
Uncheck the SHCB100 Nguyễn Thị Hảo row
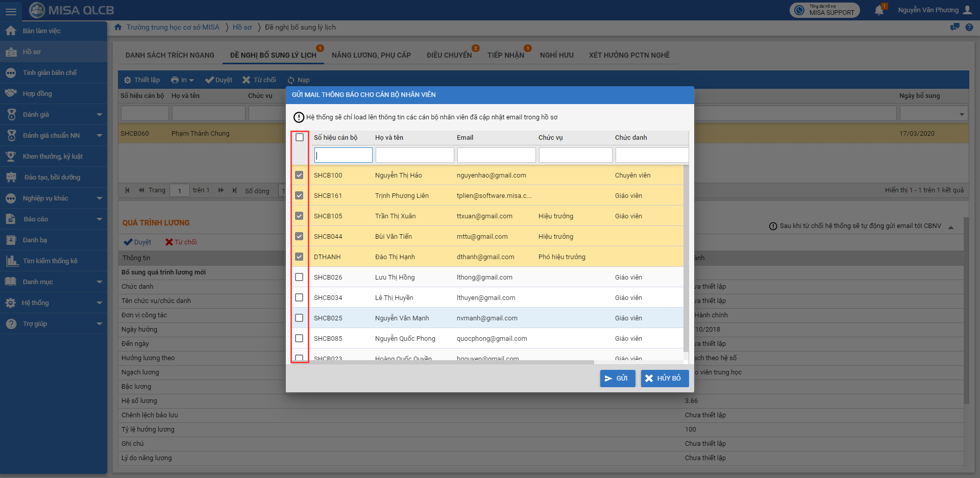[299, 175]
